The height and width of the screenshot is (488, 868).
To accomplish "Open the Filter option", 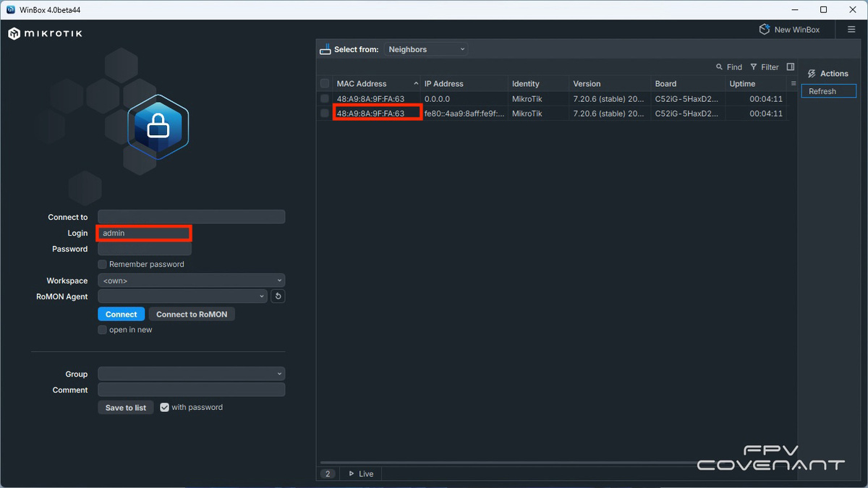I will click(x=765, y=67).
